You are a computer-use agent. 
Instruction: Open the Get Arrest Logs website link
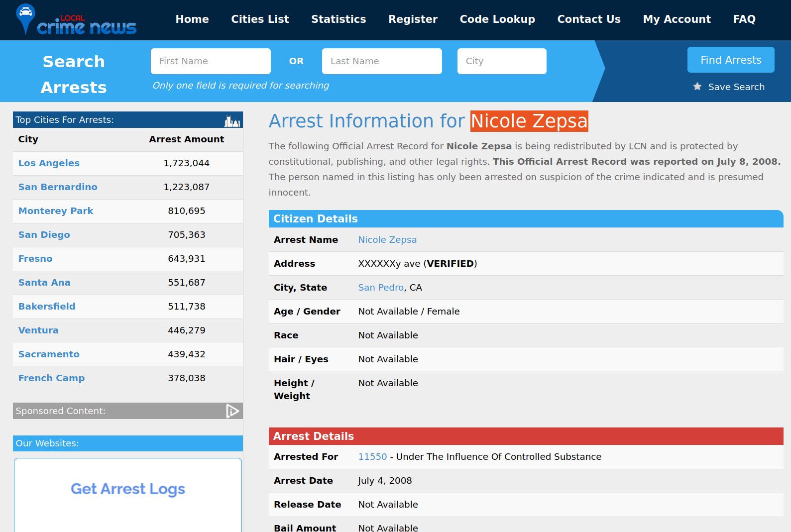[128, 489]
